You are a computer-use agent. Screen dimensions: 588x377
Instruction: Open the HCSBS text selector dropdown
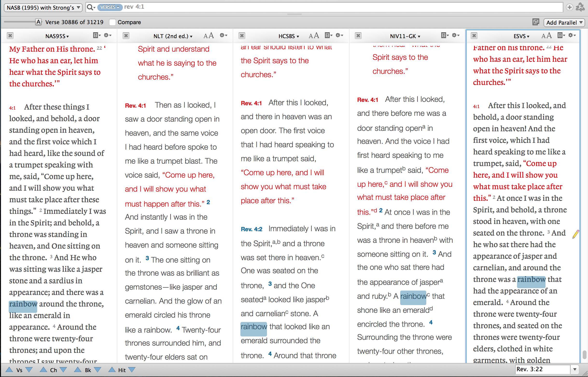[x=289, y=36]
